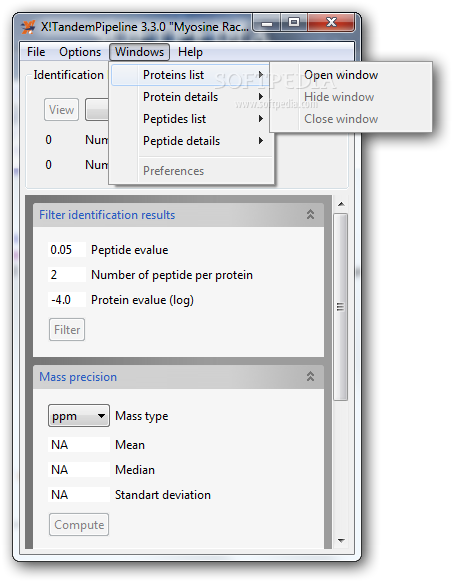
Task: Click the Peptide evalue label
Action: click(130, 250)
